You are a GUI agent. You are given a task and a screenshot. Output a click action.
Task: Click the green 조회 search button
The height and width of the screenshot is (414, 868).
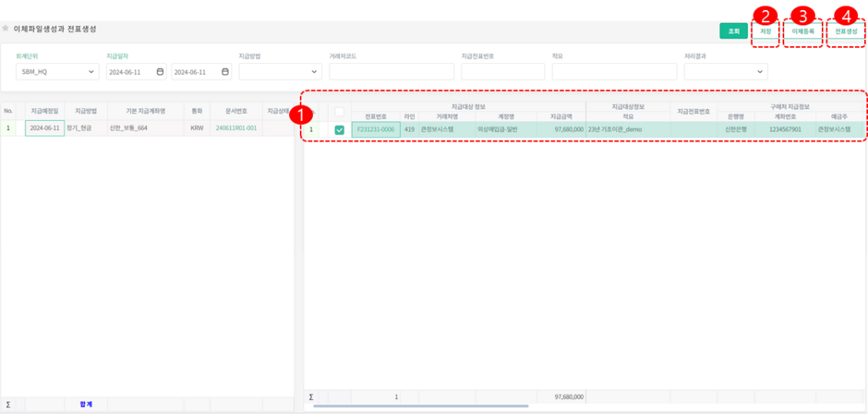(733, 31)
